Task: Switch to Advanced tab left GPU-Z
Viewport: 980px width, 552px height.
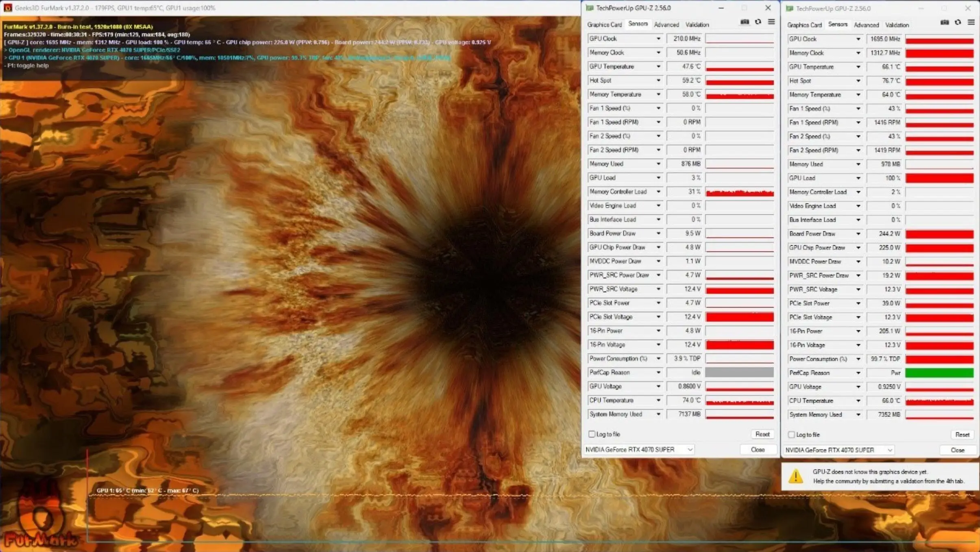Action: pos(666,24)
